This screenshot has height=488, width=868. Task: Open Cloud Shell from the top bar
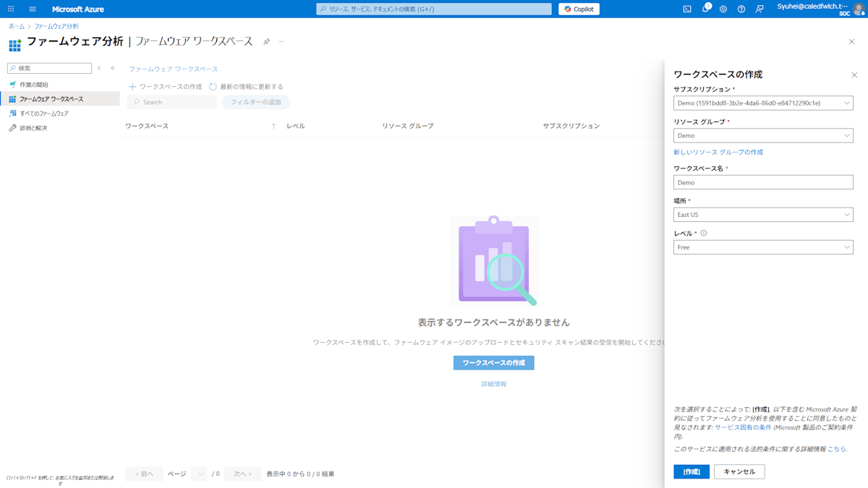687,9
